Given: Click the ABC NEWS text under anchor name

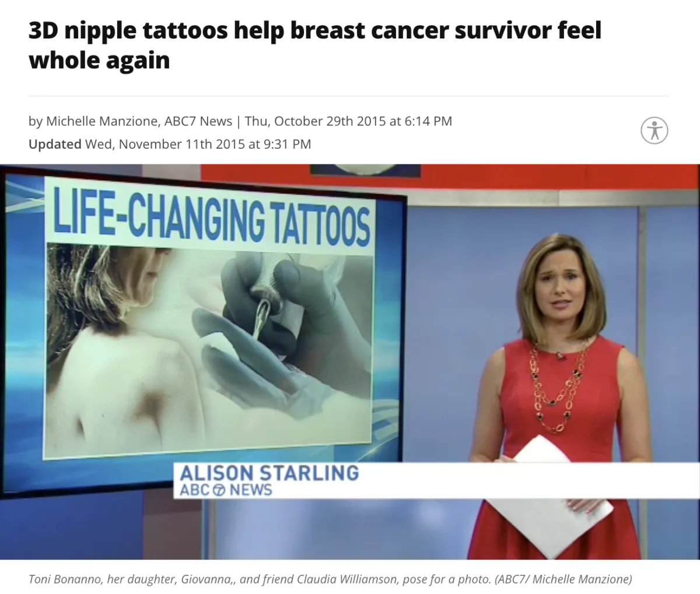Looking at the screenshot, I should point(226,490).
